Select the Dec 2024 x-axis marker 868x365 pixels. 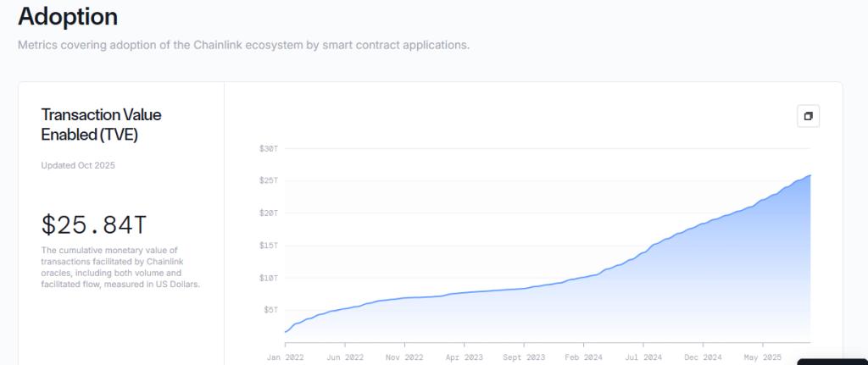[x=702, y=357]
